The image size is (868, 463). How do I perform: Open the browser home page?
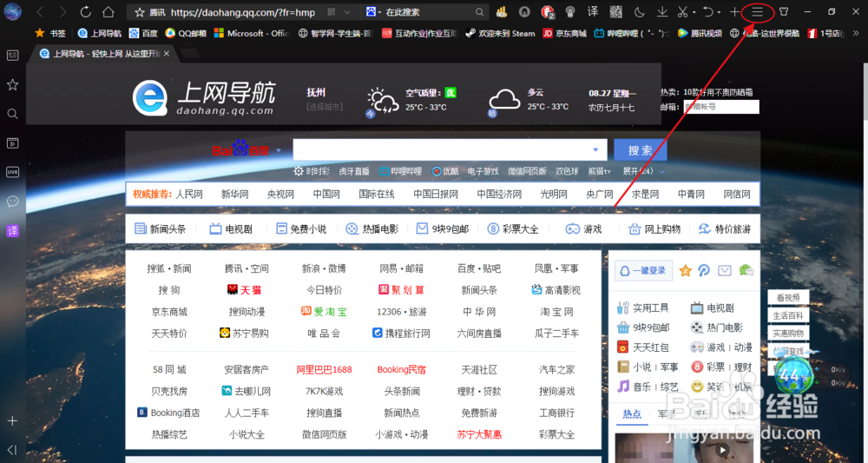coord(108,11)
